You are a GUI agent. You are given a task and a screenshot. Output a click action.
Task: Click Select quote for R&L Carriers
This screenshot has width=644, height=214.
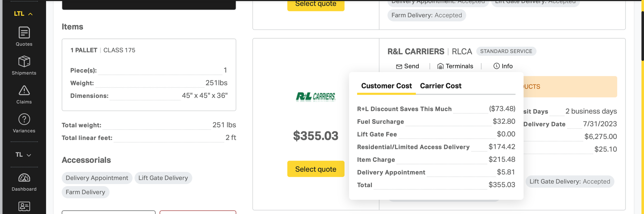[x=316, y=169]
